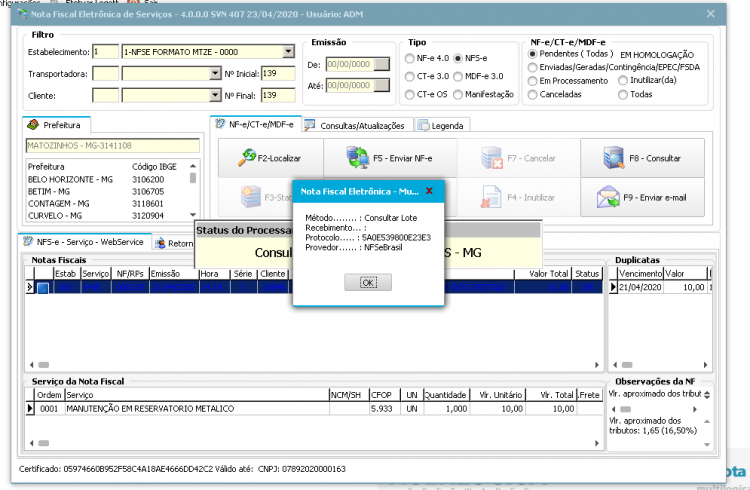Image resolution: width=750 pixels, height=490 pixels.
Task: Click the F2-Localizar magnifier icon
Action: point(247,158)
